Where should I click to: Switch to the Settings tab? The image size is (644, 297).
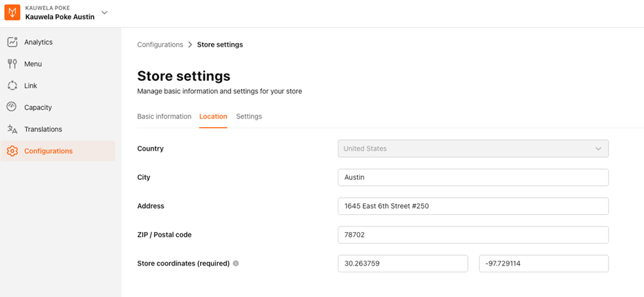tap(249, 116)
